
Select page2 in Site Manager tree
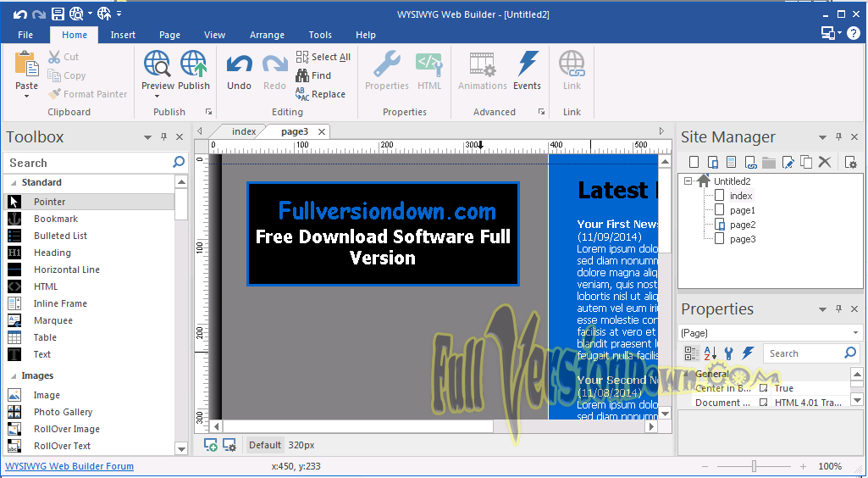tap(743, 225)
